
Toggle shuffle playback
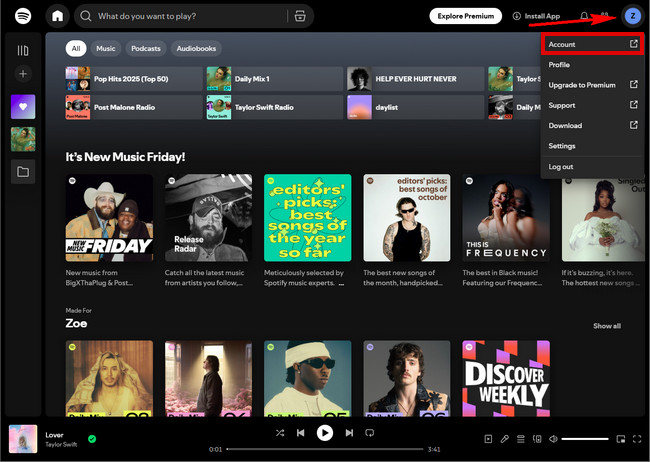coord(280,433)
